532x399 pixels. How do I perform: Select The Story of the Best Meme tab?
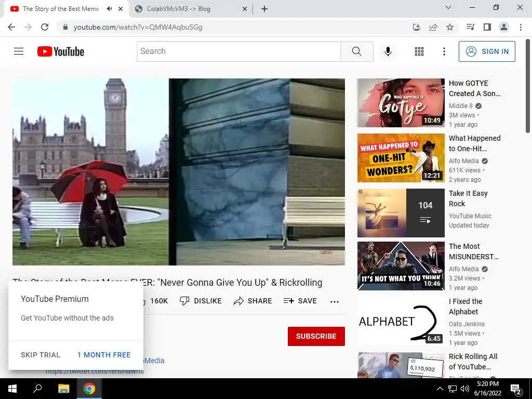click(x=61, y=9)
